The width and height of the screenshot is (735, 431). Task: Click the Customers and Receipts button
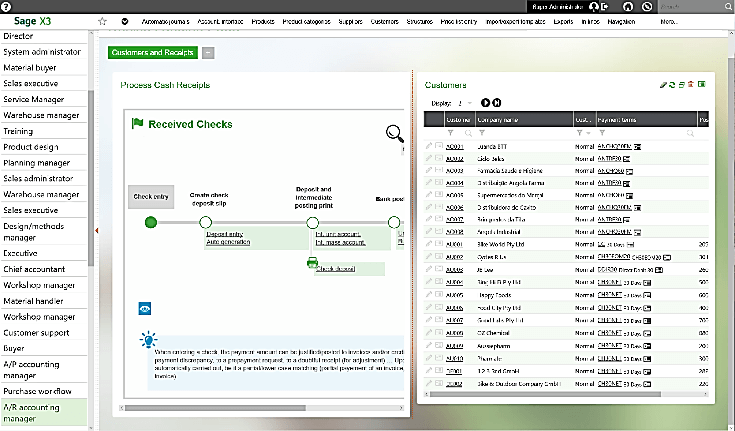click(x=153, y=52)
